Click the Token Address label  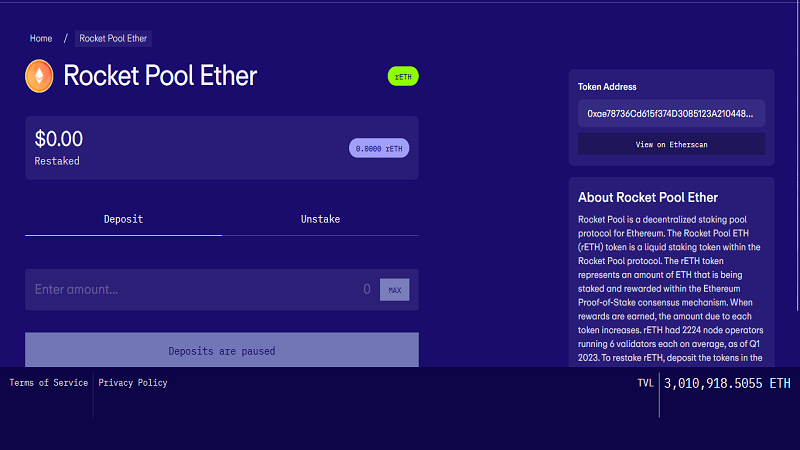click(x=607, y=87)
